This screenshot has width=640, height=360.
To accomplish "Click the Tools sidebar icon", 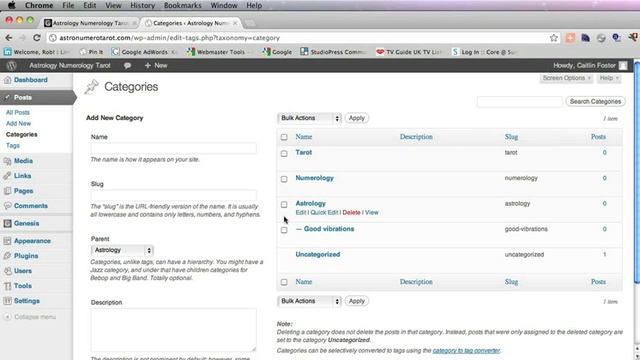I will pos(7,286).
